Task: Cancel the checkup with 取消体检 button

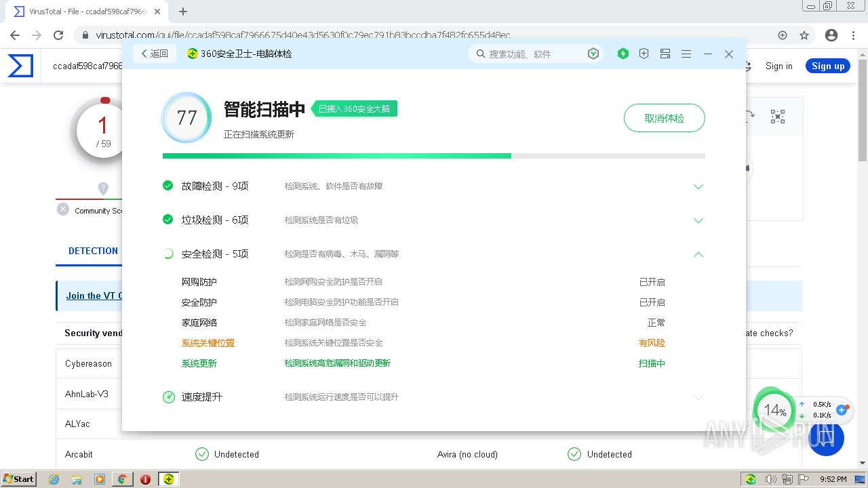Action: pyautogui.click(x=664, y=118)
